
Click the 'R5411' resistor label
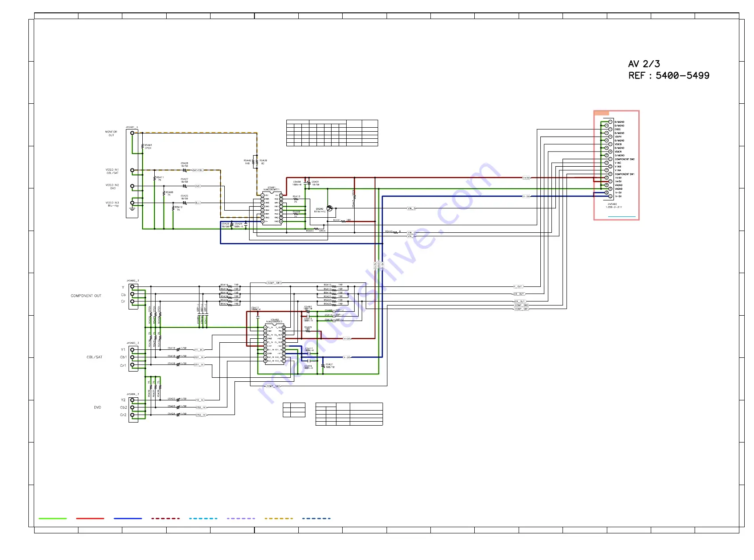pyautogui.click(x=160, y=177)
